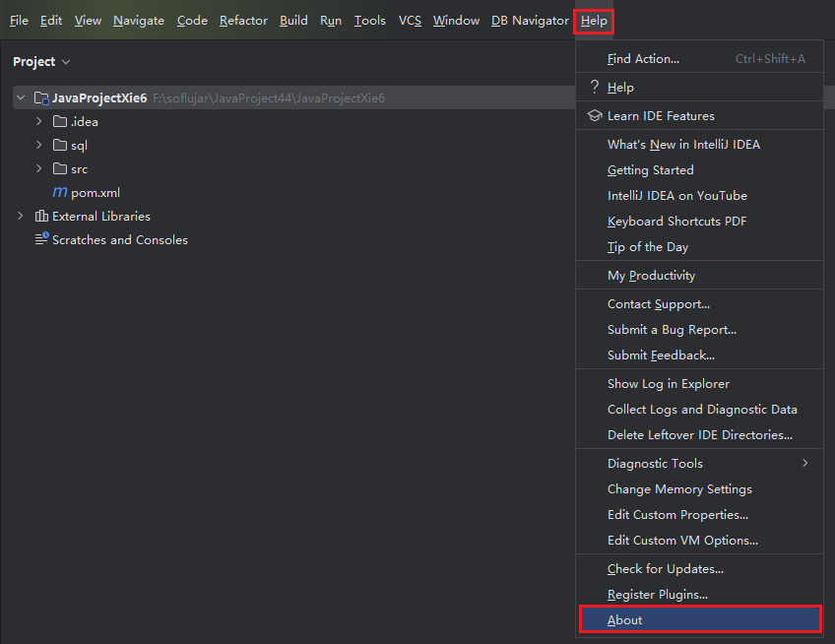Expand the src folder node

click(38, 168)
